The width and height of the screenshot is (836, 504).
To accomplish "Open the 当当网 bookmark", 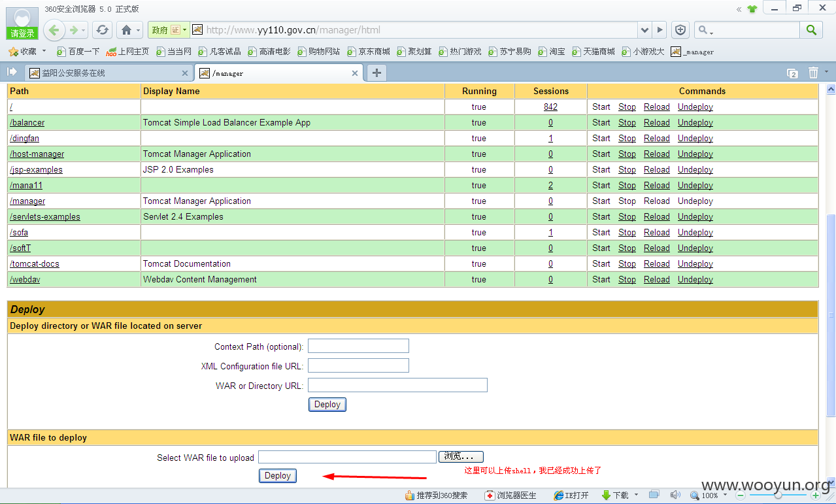I will coord(174,52).
